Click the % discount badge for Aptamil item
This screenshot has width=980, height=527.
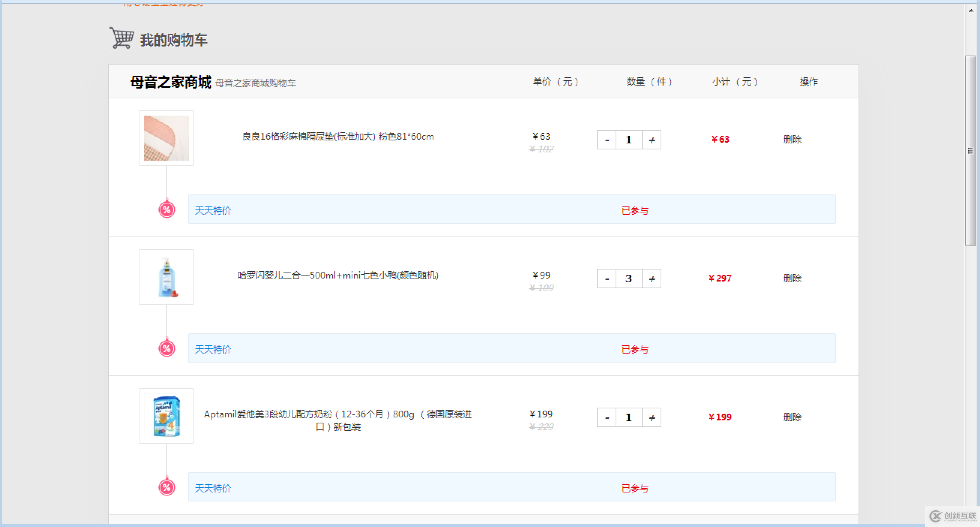click(166, 486)
